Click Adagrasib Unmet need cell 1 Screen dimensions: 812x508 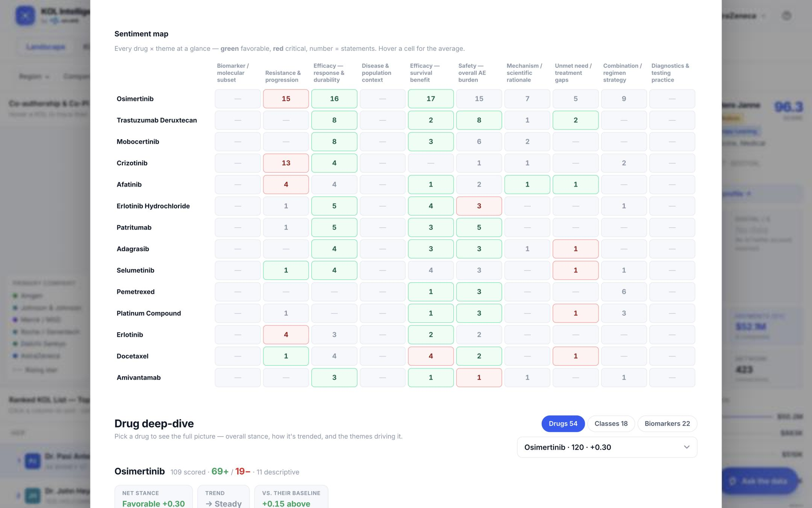tap(576, 249)
